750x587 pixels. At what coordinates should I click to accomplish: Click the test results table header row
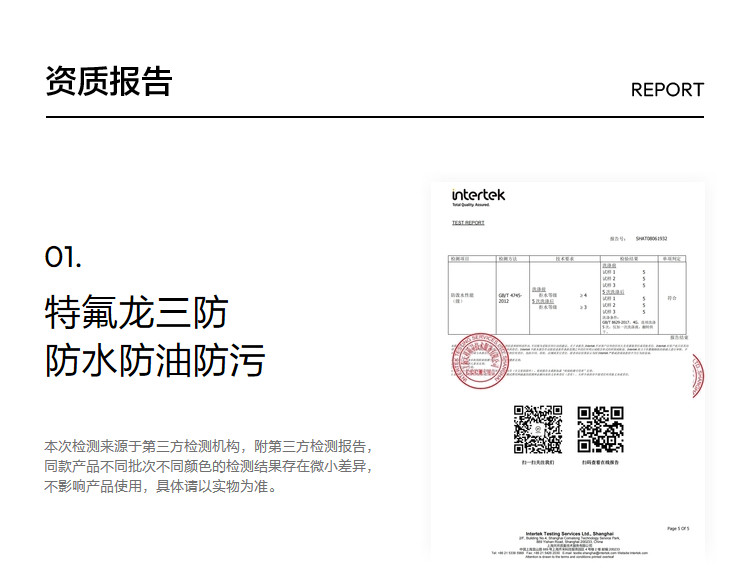tap(567, 258)
